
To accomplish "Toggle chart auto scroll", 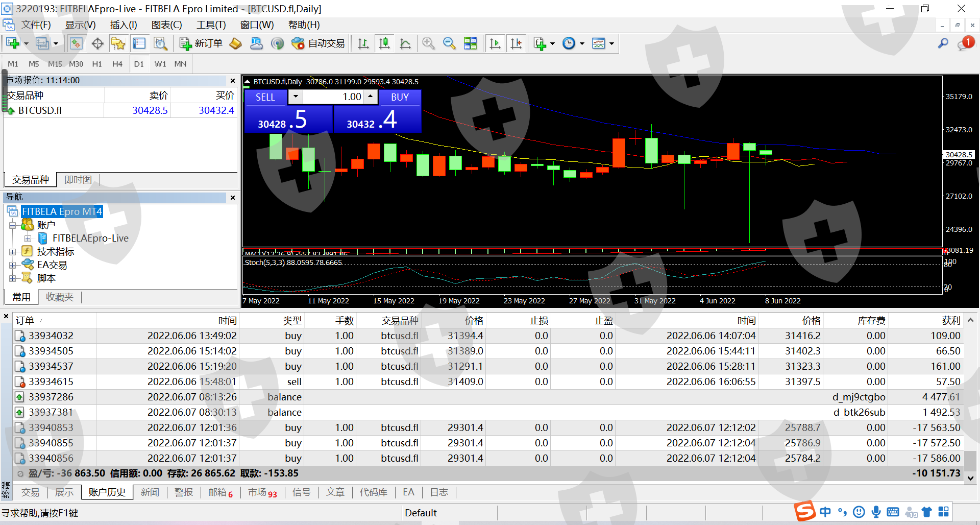I will [x=495, y=44].
